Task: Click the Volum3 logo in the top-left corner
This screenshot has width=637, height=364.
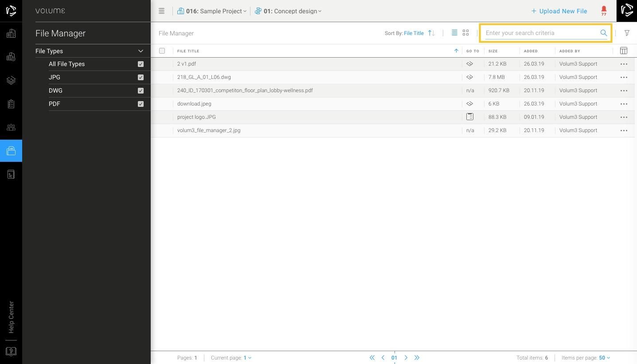Action: point(11,11)
